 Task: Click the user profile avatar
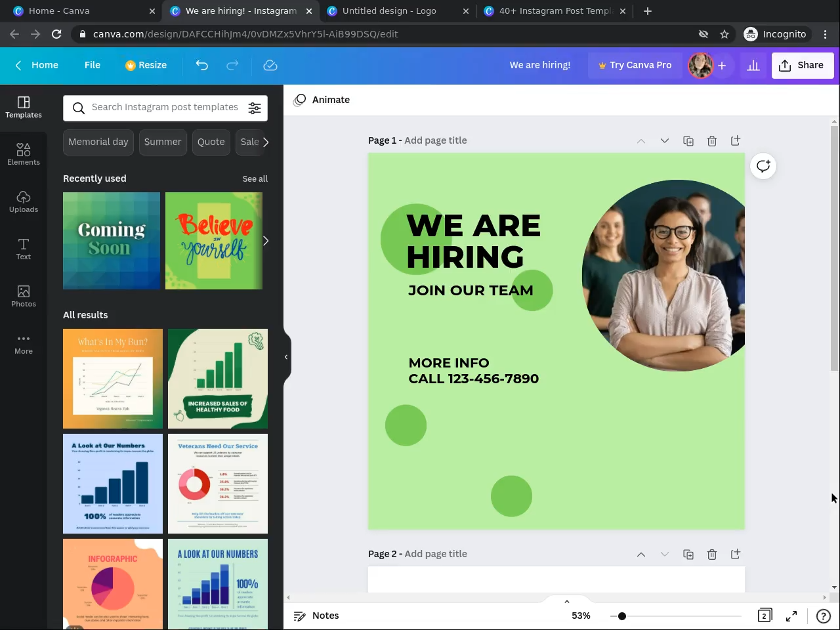tap(700, 65)
